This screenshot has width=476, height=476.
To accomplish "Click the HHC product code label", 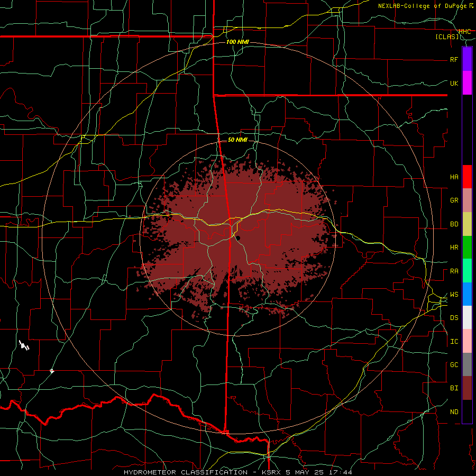I will coord(465,32).
